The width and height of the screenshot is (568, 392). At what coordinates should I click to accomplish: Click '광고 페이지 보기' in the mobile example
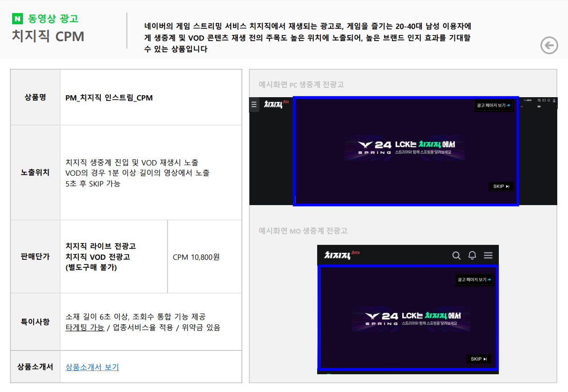coord(475,280)
